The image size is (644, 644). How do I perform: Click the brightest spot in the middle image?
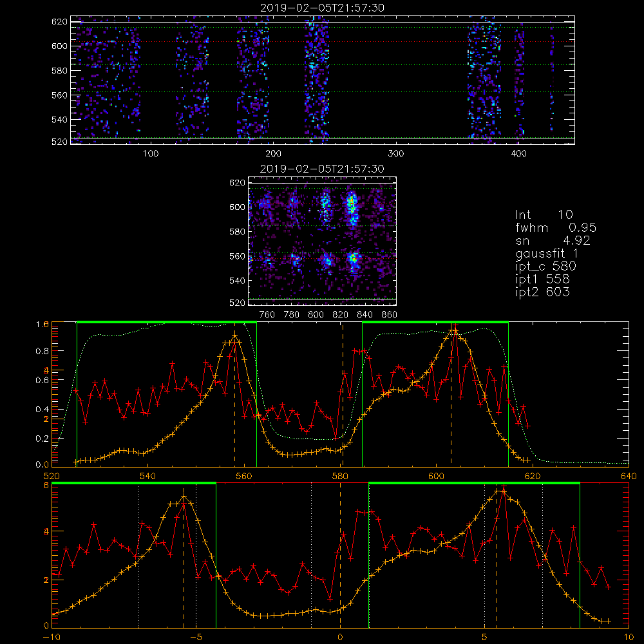click(352, 203)
